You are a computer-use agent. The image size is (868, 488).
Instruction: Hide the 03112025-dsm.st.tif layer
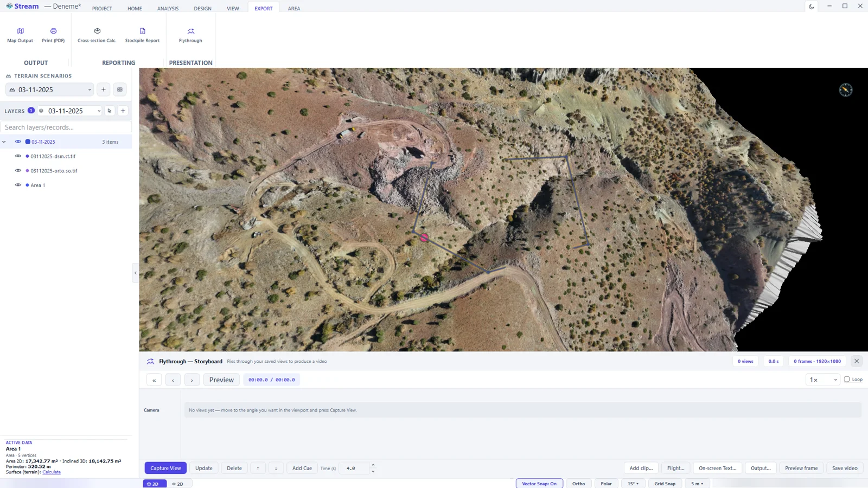pos(18,156)
